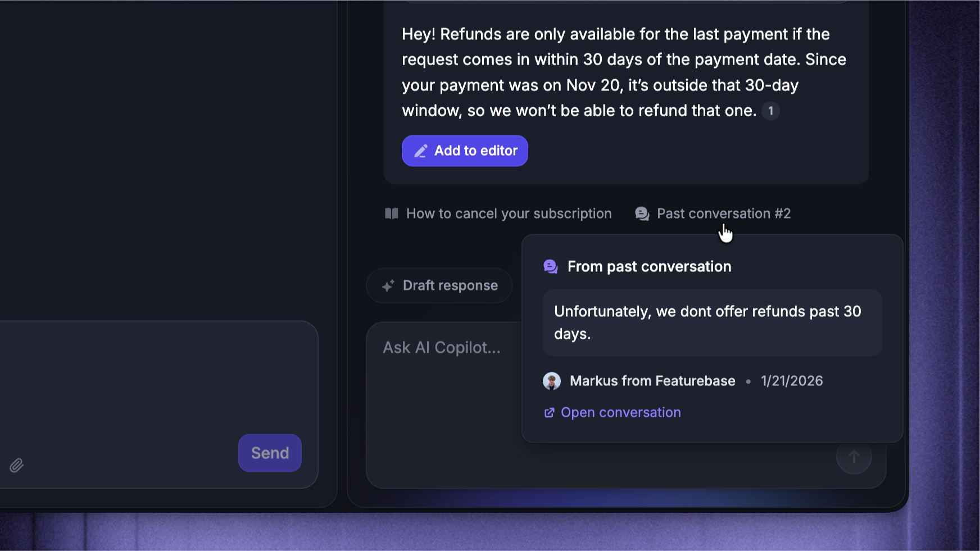
Task: Click the citation number 1 badge
Action: click(770, 111)
